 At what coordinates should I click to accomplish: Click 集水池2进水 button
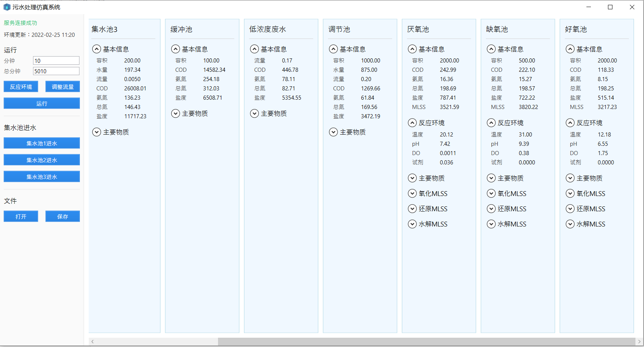pos(42,160)
